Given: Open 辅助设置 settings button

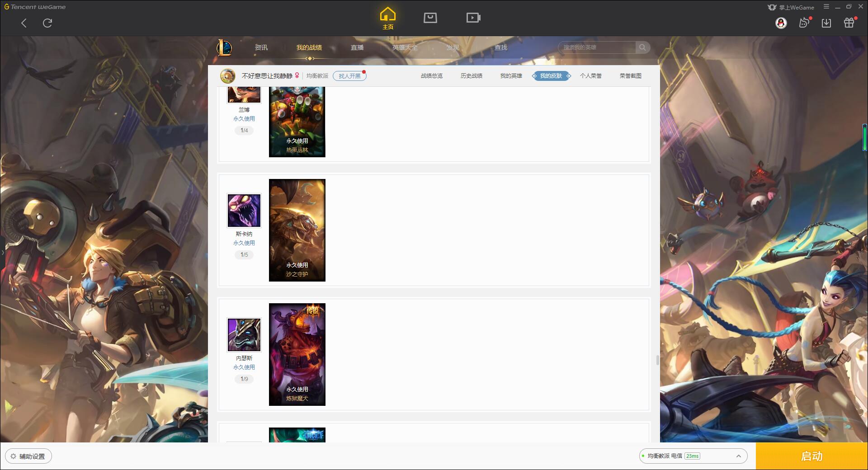Looking at the screenshot, I should point(28,456).
